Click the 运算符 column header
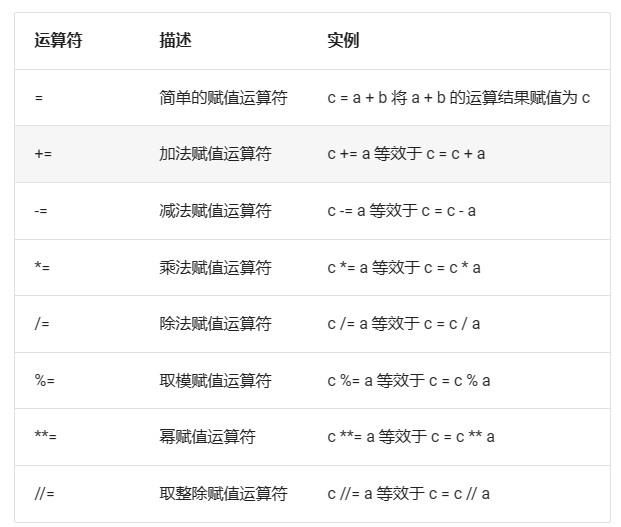Viewport: 621px width, 527px height. tap(58, 41)
